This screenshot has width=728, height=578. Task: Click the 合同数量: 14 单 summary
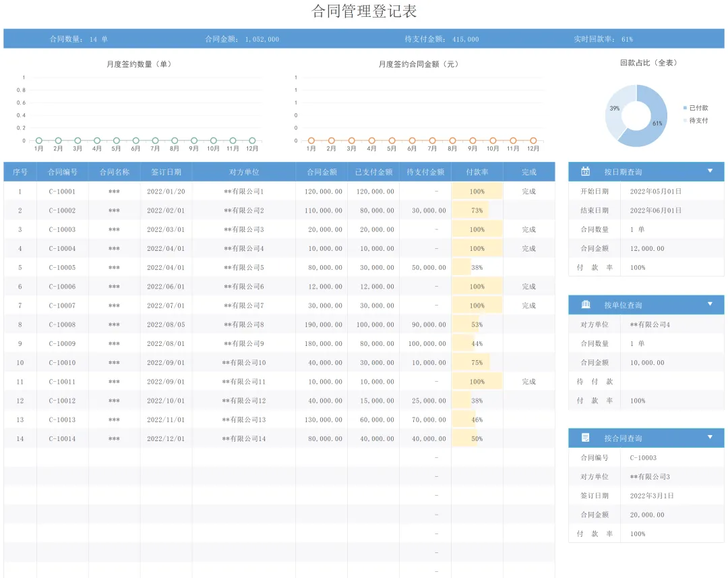click(x=79, y=39)
